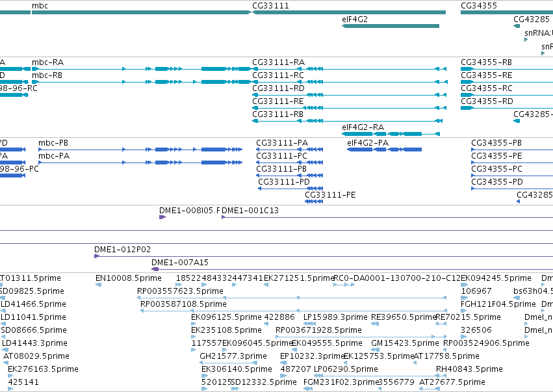Screen dimensions: 553x392
Task: Select CG33111-PE protein label
Action: coord(330,196)
